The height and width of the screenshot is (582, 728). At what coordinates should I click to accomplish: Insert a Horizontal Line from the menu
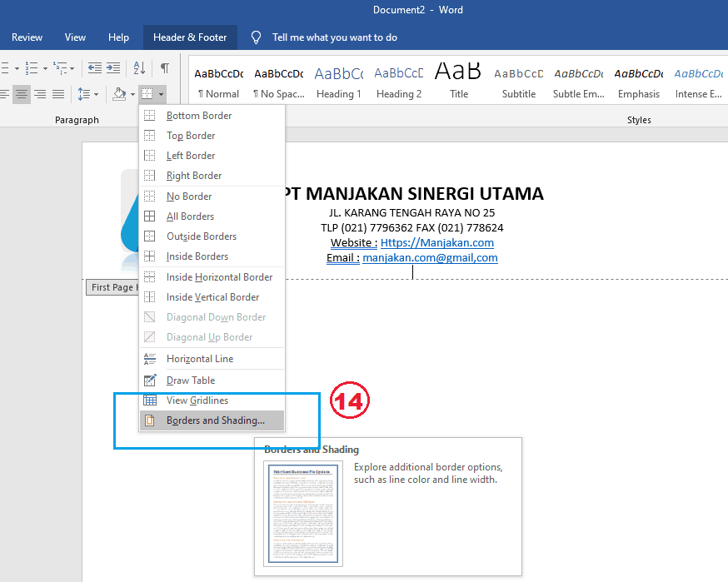pos(212,359)
